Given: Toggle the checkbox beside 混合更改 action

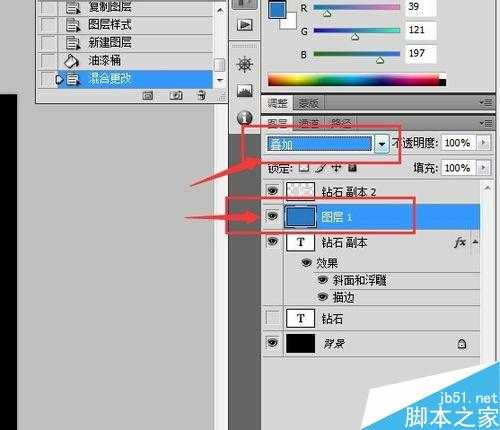Looking at the screenshot, I should [48, 79].
